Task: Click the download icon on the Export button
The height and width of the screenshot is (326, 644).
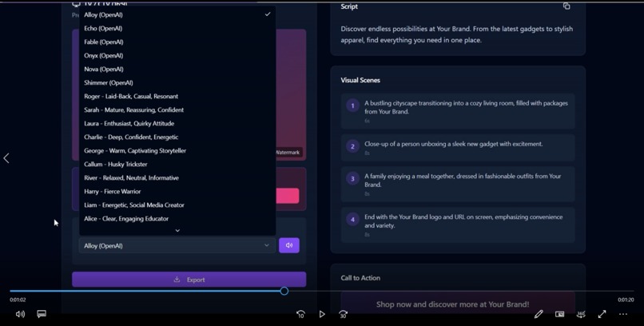Action: pos(177,280)
